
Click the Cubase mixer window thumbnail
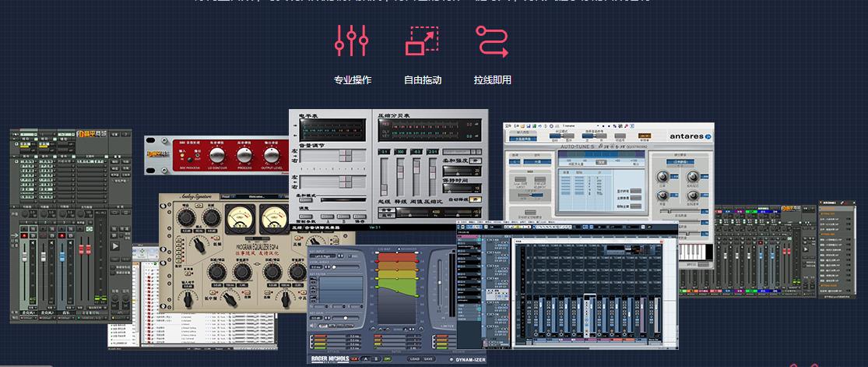(x=568, y=285)
